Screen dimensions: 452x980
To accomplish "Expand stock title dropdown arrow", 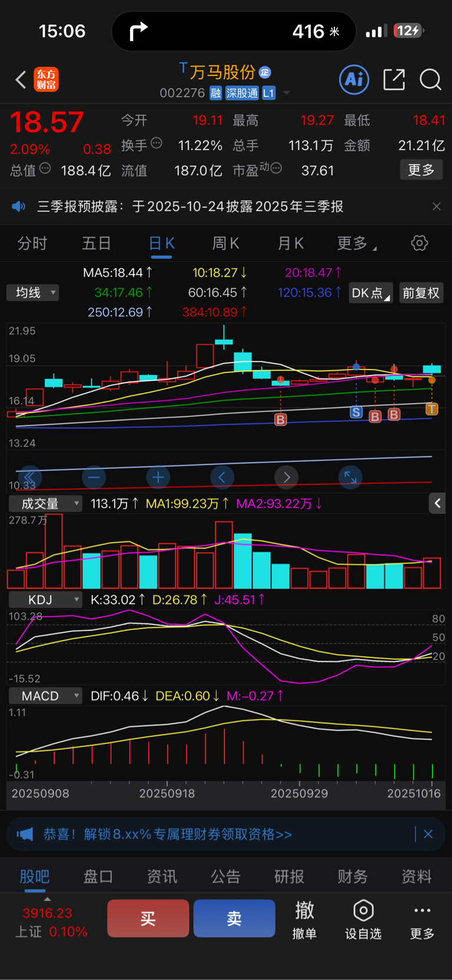I will pyautogui.click(x=287, y=93).
